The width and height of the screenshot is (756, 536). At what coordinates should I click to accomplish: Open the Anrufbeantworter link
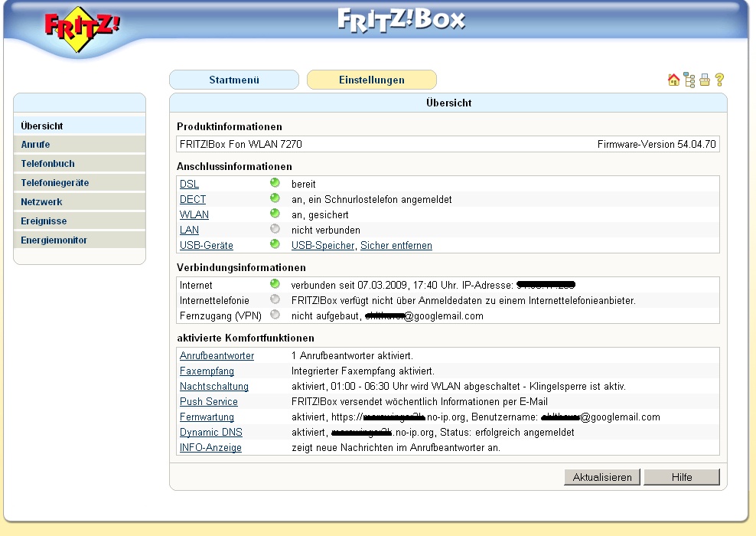click(x=217, y=355)
